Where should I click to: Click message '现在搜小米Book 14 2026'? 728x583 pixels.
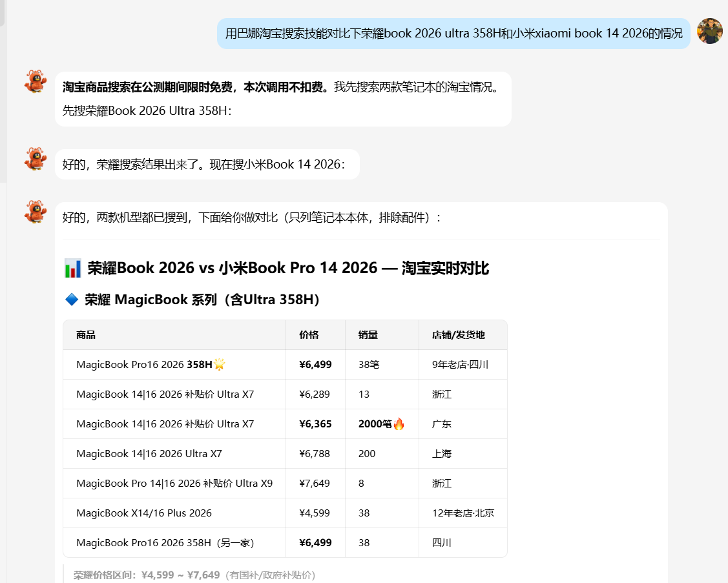[x=277, y=165]
